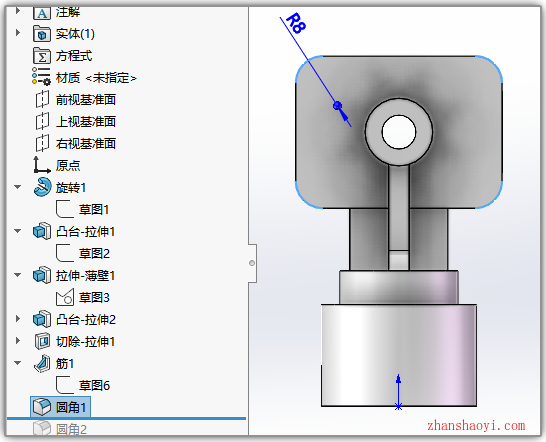Click the R8 radius dimension label
The image size is (546, 442).
pos(297,23)
